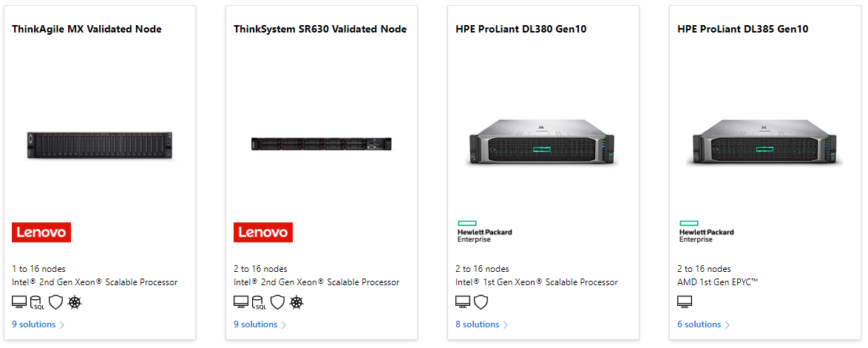
Task: Click the monitor icon on HPE DL385 Gen10 card
Action: [685, 301]
